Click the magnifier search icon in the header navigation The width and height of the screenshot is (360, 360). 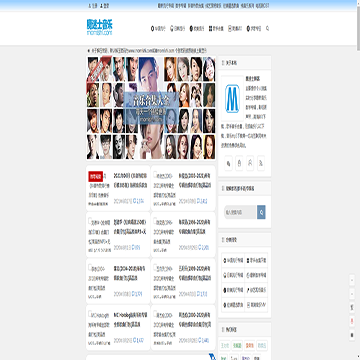pyautogui.click(x=267, y=29)
